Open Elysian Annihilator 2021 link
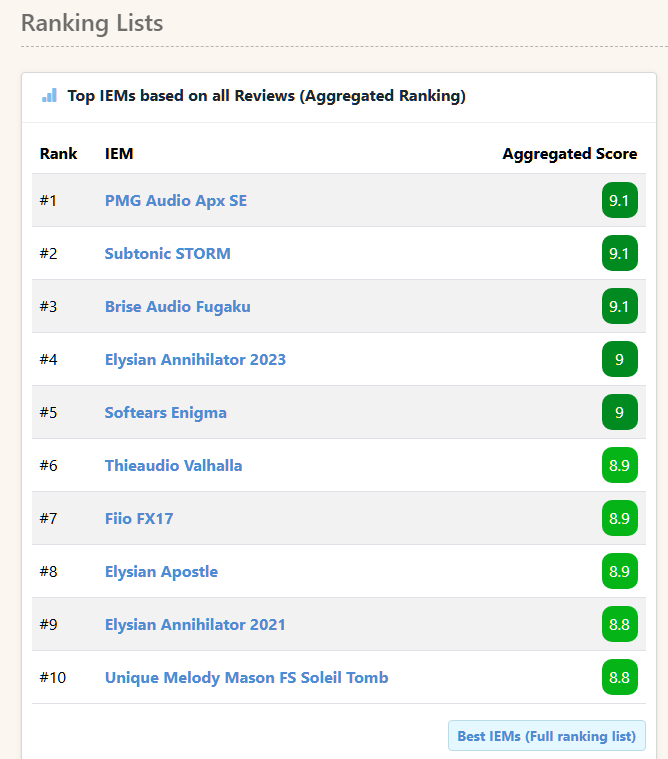This screenshot has height=759, width=668. [195, 624]
